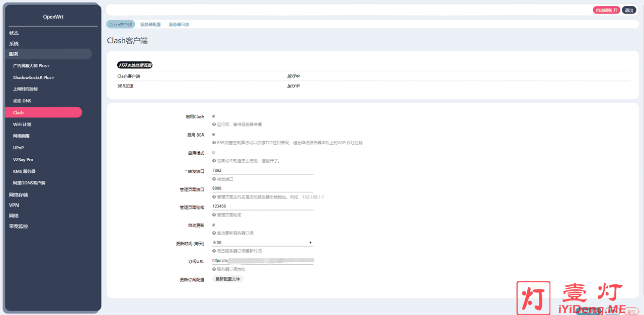Expand the 系统 sidebar menu
The image size is (644, 315).
click(14, 44)
